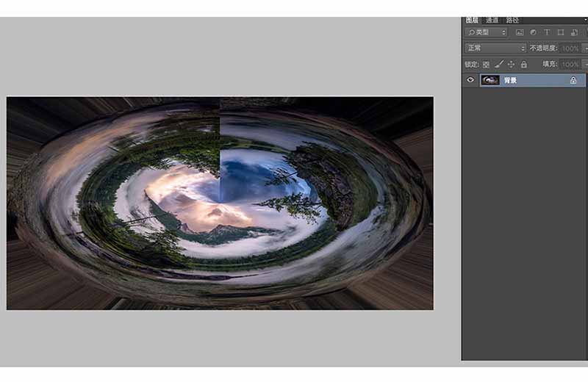Image resolution: width=588 pixels, height=382 pixels.
Task: Select the 背景 layer thumbnail
Action: [490, 80]
